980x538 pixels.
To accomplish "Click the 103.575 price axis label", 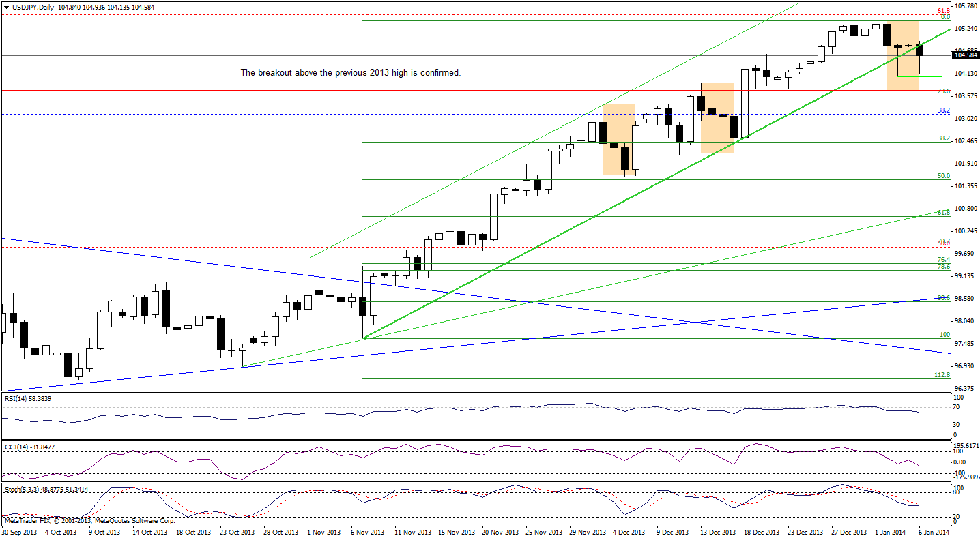I will [x=966, y=96].
